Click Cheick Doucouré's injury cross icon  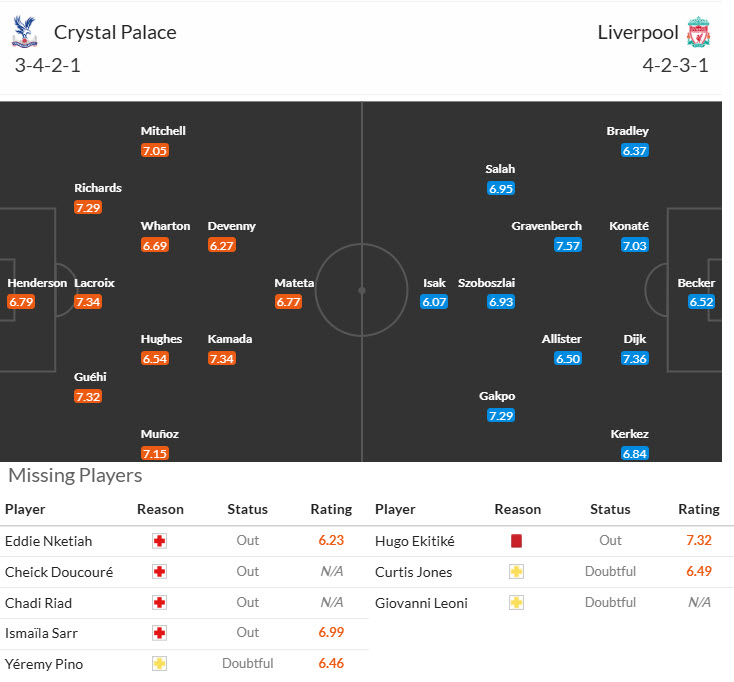pyautogui.click(x=159, y=572)
